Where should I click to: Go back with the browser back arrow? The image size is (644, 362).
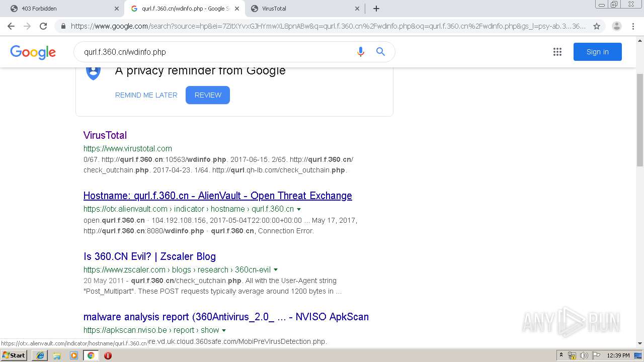click(x=11, y=26)
